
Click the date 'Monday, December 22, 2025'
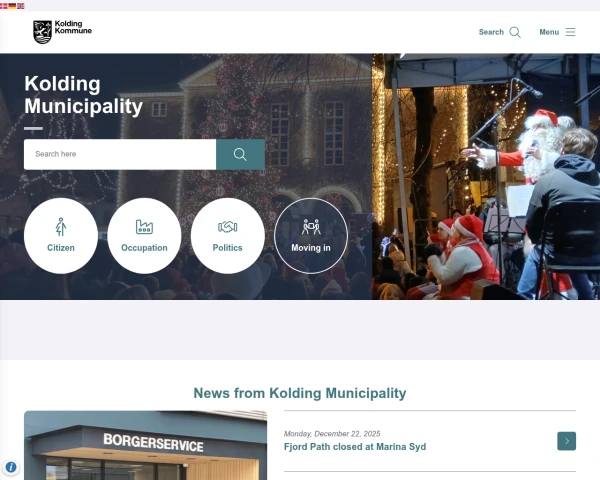[332, 434]
